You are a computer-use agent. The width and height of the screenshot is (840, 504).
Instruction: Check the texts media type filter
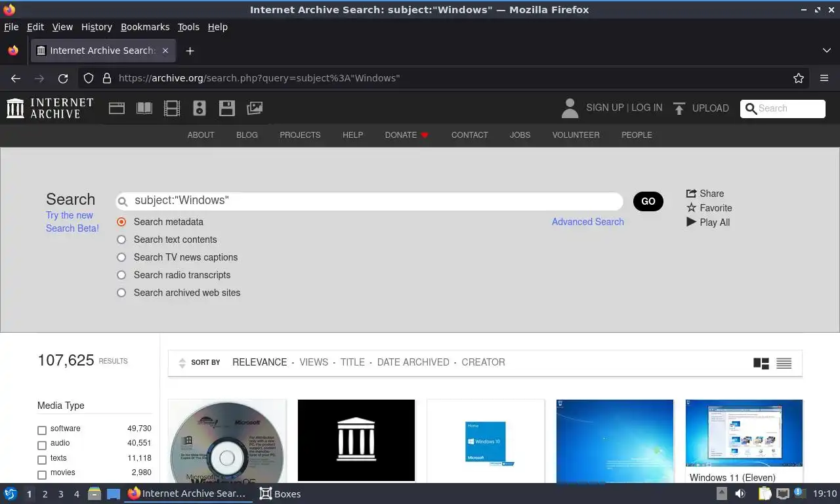[x=42, y=460]
